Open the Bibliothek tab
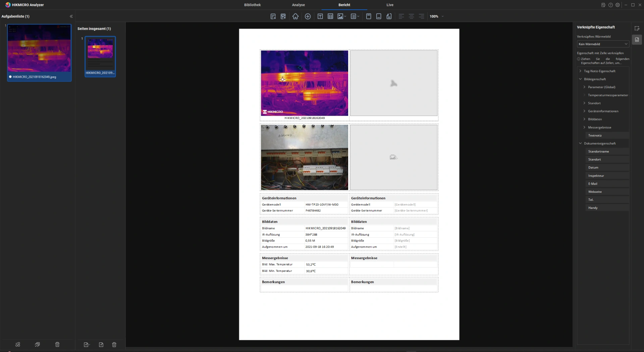644x352 pixels. tap(252, 5)
